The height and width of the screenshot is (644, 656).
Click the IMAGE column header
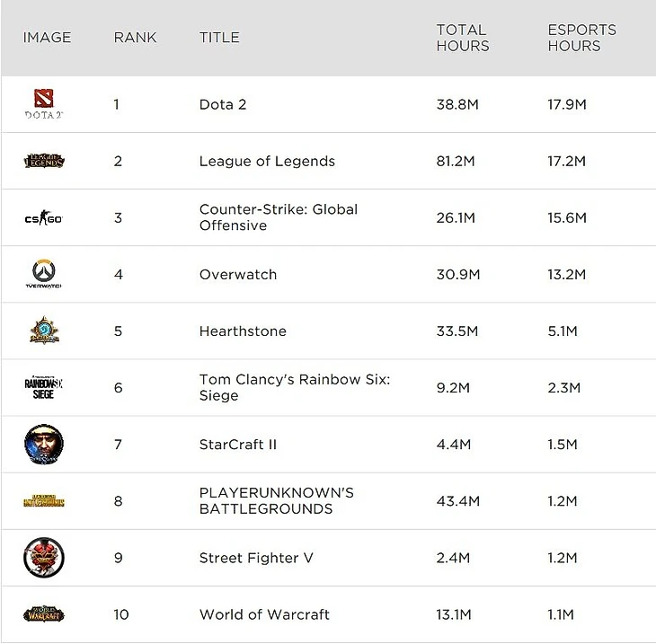click(47, 38)
